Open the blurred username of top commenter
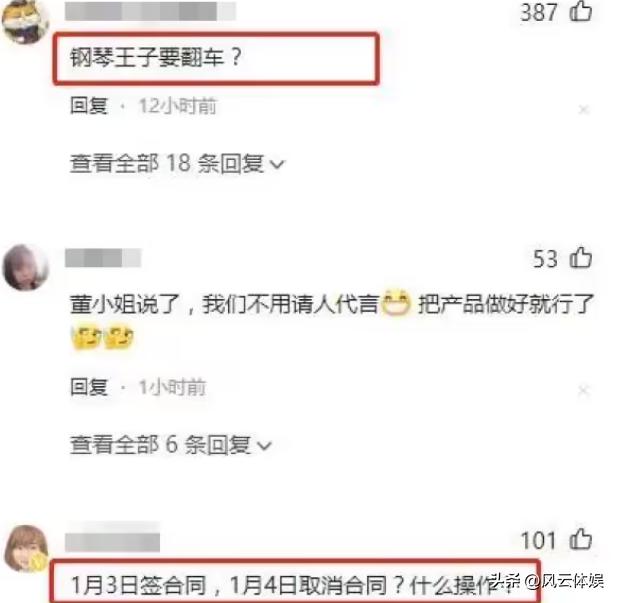Screen dimensions: 618x603 [150, 11]
